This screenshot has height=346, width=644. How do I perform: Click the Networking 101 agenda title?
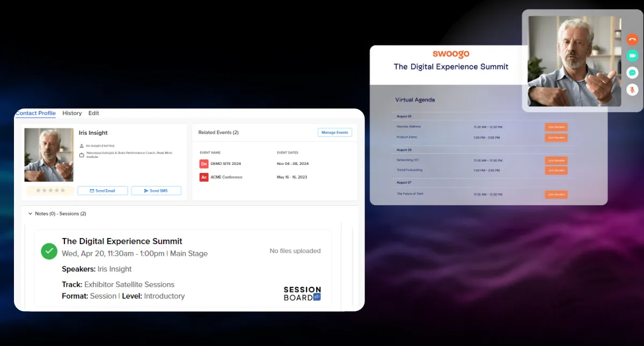[x=408, y=160]
